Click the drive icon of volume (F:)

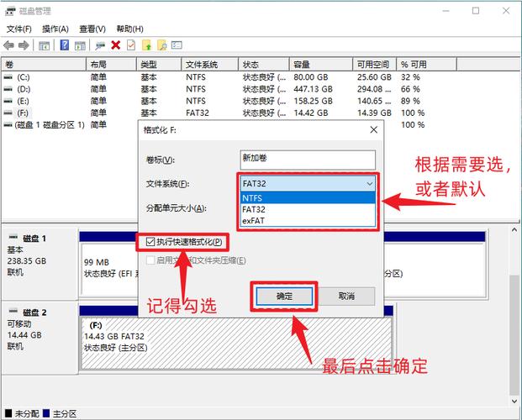[x=8, y=113]
